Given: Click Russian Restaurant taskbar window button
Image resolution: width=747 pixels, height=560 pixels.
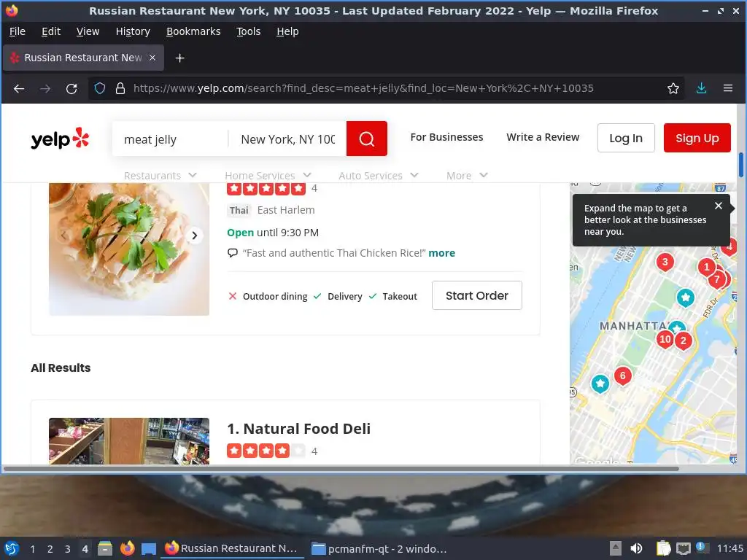Looking at the screenshot, I should 233,548.
